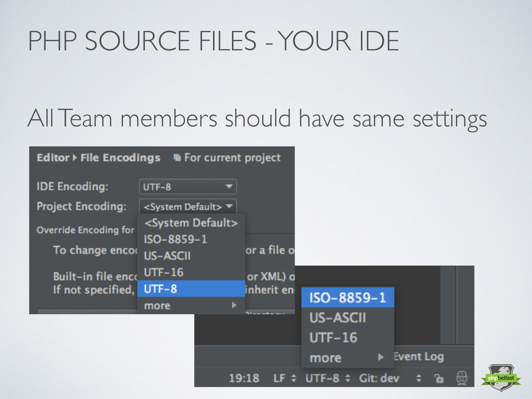Screen dimensions: 532x399
Task: Click the Editor breadcrumb
Action: [53, 158]
